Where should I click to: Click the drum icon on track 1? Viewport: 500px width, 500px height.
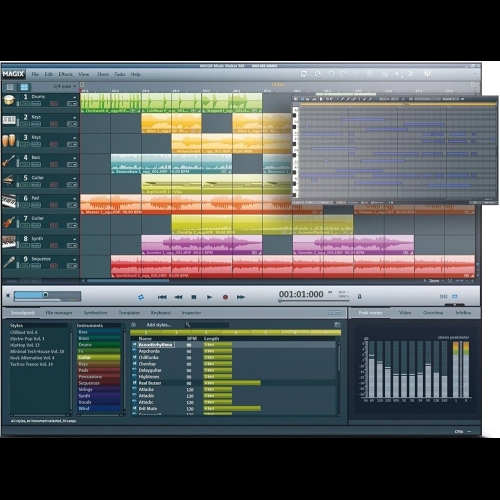[x=9, y=100]
